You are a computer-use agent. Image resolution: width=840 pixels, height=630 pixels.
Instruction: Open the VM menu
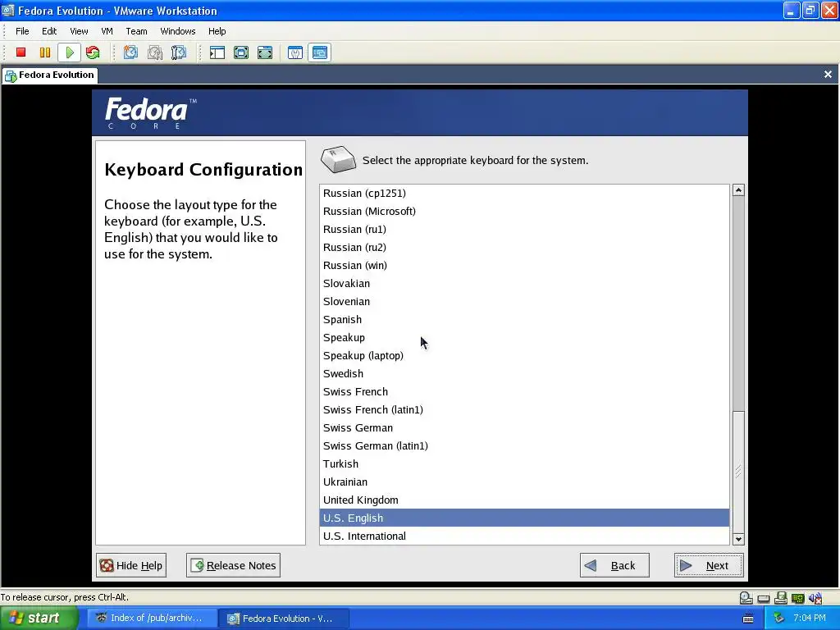(x=107, y=31)
